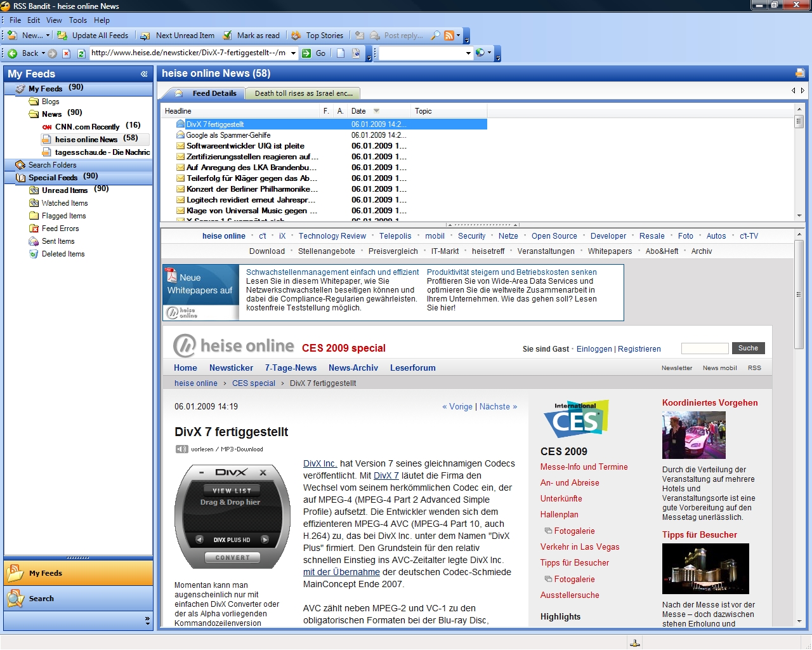
Task: Click navigation pane configure chevron at bottom
Action: [x=147, y=620]
